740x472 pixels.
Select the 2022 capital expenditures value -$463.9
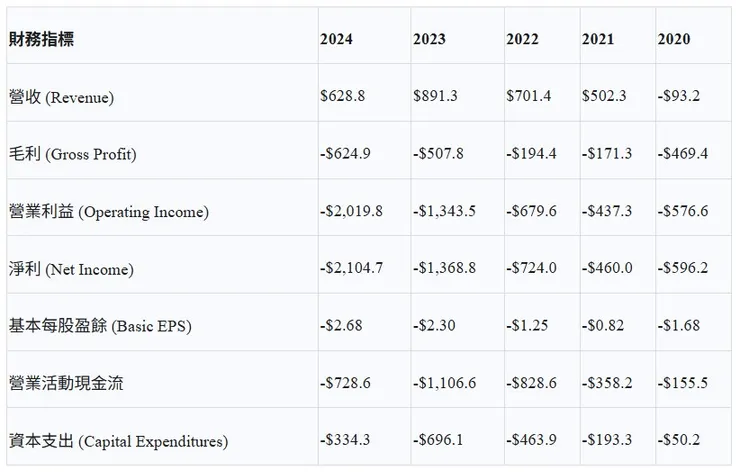[531, 441]
